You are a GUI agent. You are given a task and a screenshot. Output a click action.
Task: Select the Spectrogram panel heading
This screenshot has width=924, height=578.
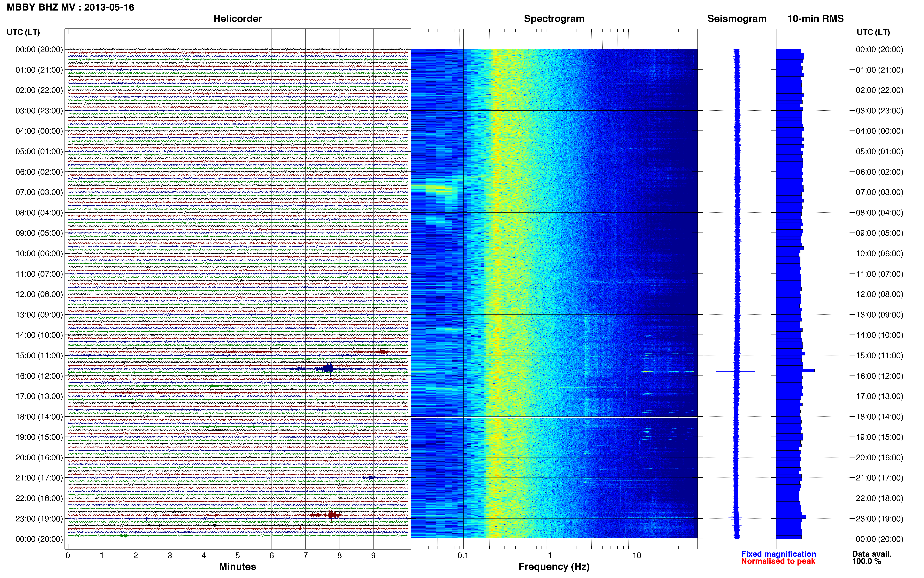pos(554,19)
